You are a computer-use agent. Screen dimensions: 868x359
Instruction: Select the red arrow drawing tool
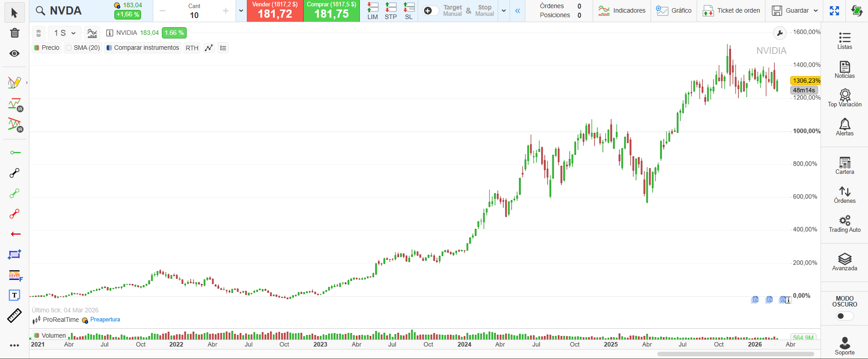coord(15,234)
